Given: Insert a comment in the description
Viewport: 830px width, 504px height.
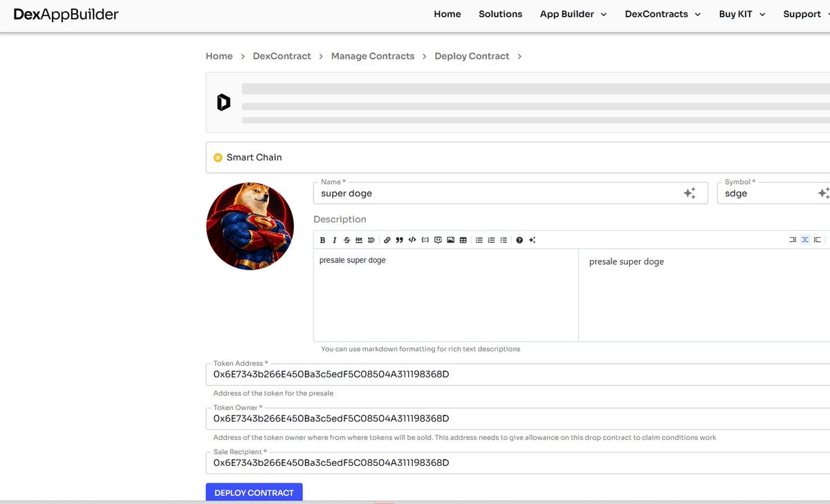Looking at the screenshot, I should [x=438, y=240].
